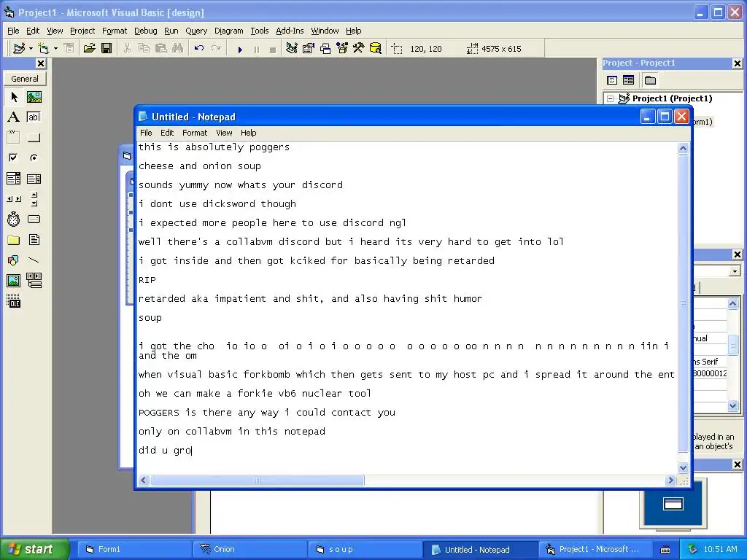Click View Code icon in Project panel
747x560 pixels.
pyautogui.click(x=612, y=80)
